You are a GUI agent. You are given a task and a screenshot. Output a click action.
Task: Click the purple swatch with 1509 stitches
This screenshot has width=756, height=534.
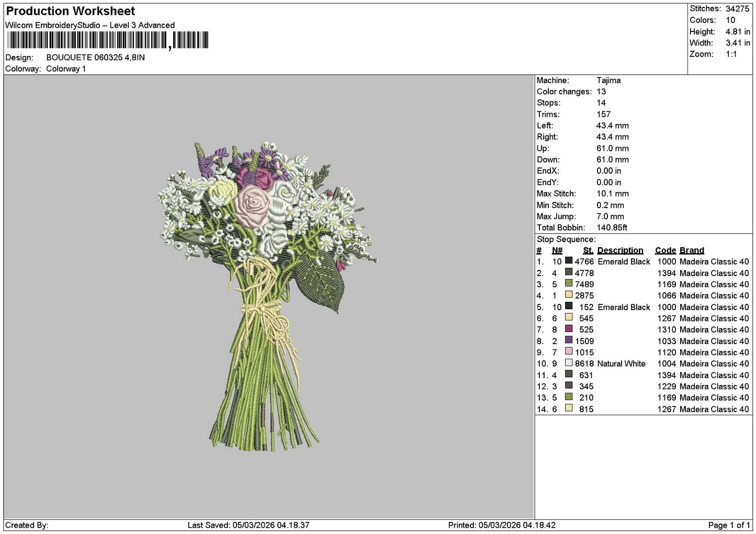pyautogui.click(x=569, y=340)
